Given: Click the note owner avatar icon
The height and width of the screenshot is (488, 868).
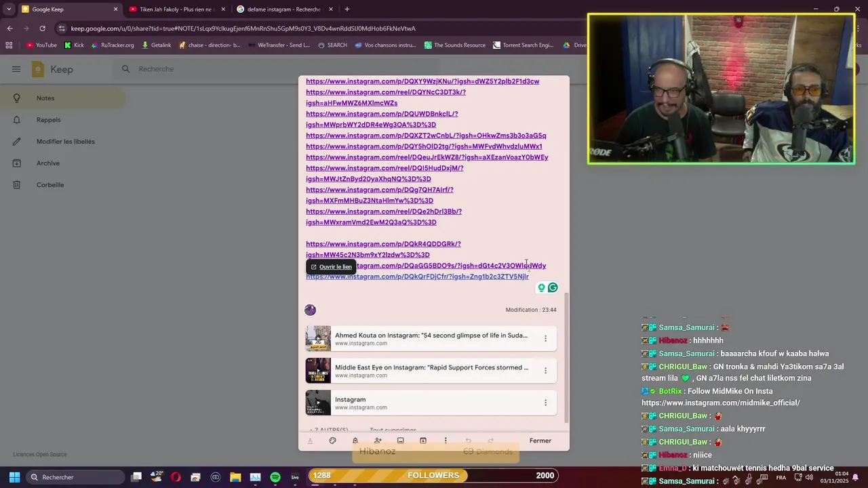Looking at the screenshot, I should click(310, 310).
